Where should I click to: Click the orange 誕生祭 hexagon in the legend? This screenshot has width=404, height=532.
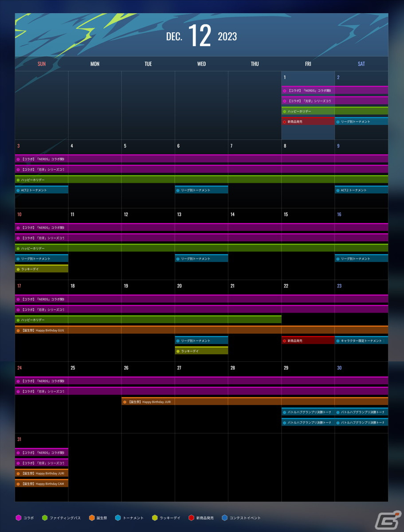(92, 518)
